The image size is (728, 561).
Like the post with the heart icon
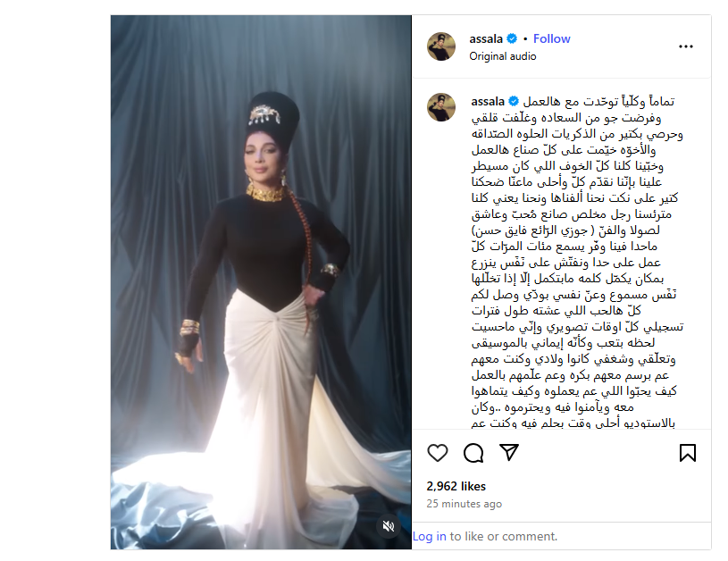coord(438,453)
